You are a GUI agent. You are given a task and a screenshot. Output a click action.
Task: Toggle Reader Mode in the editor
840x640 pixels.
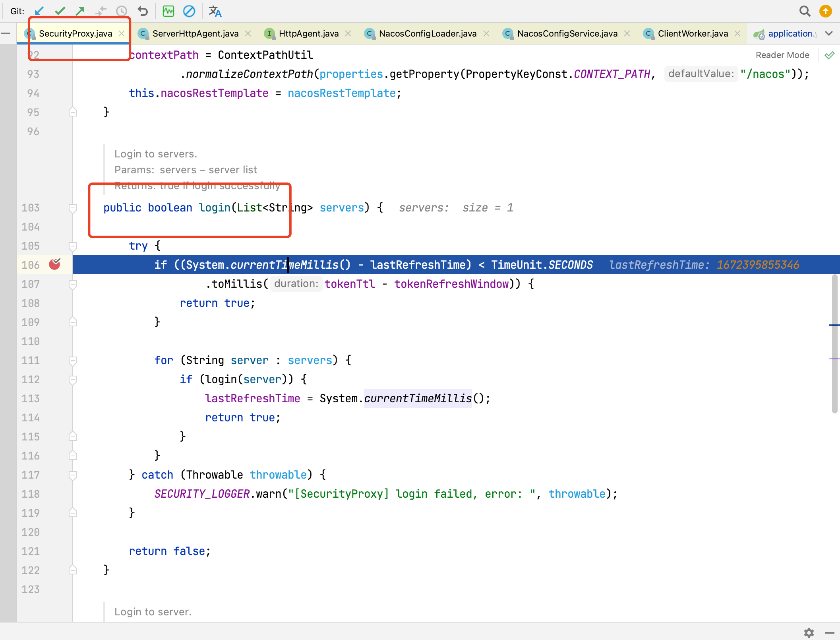(x=782, y=55)
